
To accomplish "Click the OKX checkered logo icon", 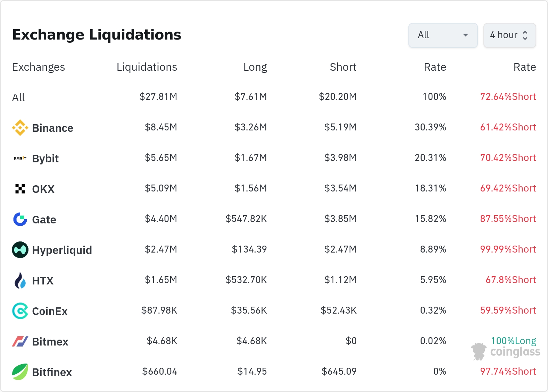I will pos(20,189).
